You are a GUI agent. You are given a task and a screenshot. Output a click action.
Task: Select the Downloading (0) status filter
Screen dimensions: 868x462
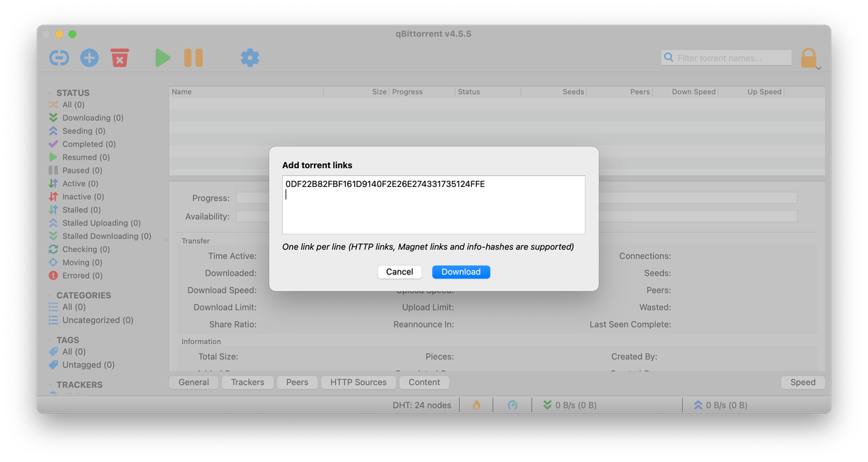point(86,118)
